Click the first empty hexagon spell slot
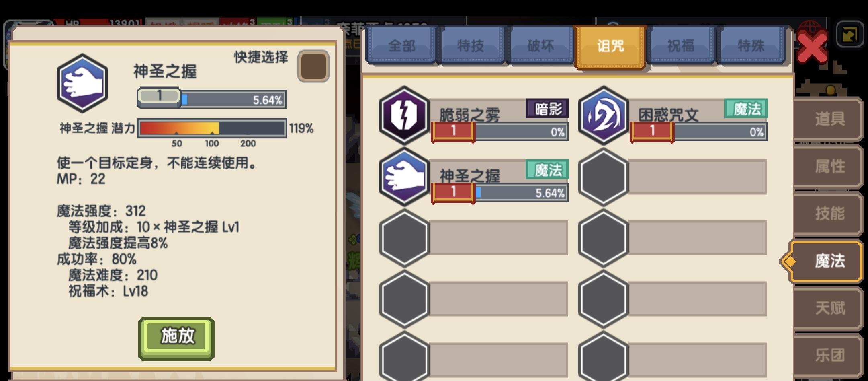The height and width of the screenshot is (381, 868). [603, 177]
